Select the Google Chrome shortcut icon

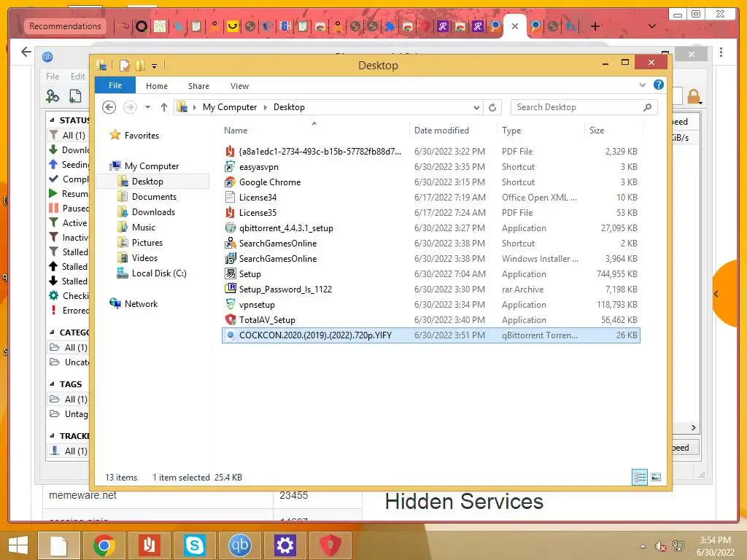click(x=230, y=182)
